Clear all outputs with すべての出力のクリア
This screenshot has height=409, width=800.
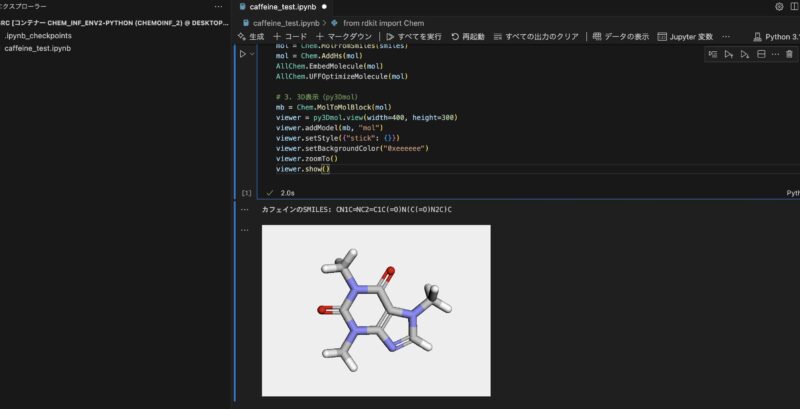[536, 37]
